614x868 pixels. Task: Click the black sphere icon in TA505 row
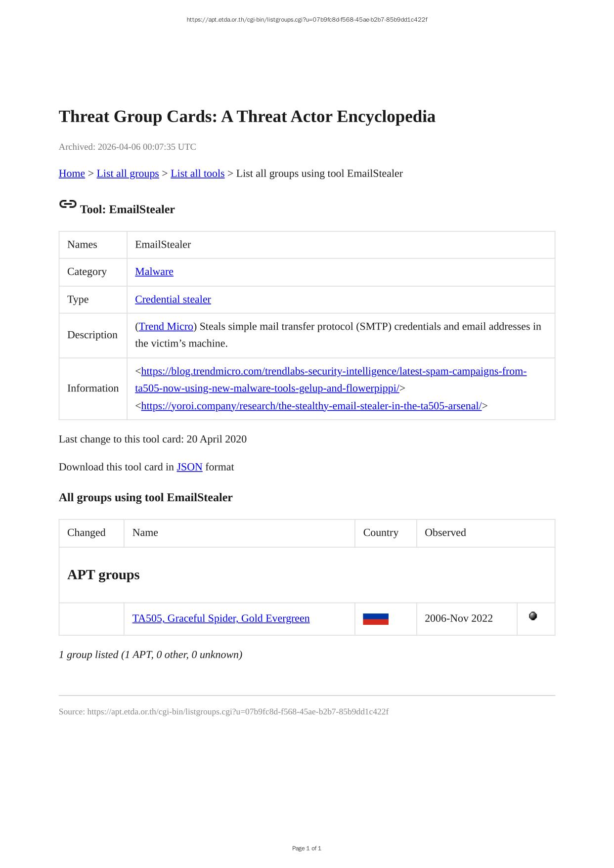click(x=532, y=616)
